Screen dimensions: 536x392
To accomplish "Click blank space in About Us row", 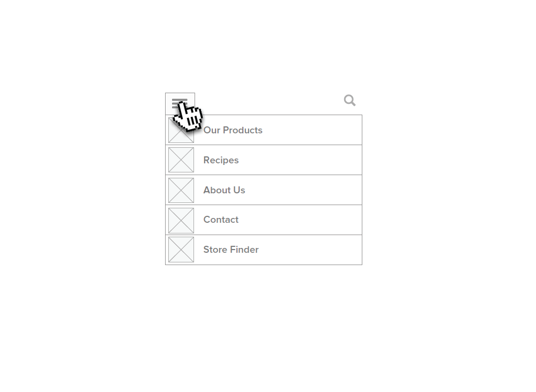I will click(304, 190).
